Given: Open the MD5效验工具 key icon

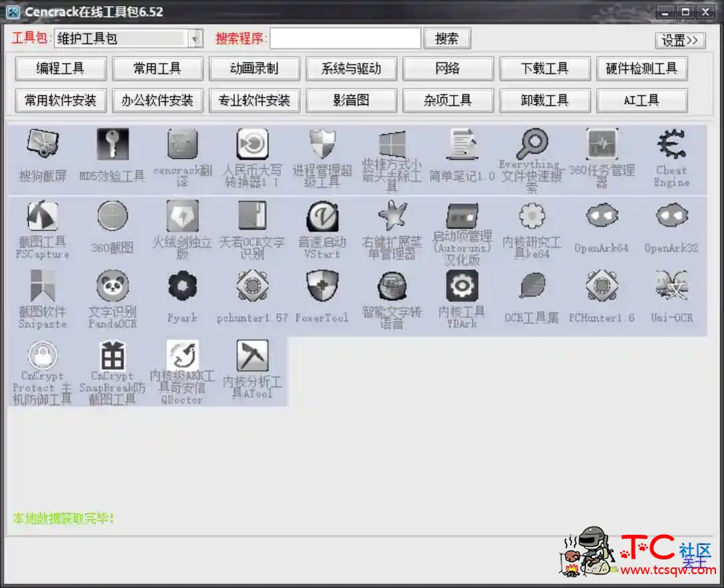Looking at the screenshot, I should [x=112, y=144].
